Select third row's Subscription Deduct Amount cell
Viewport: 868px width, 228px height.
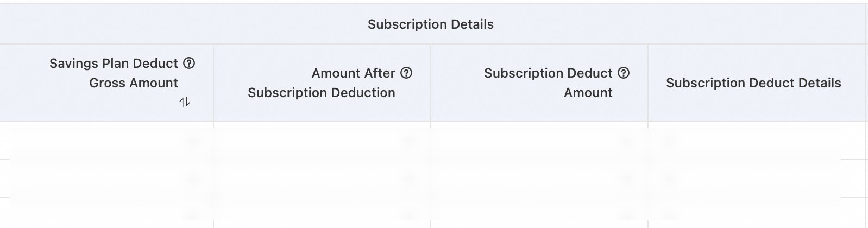(539, 214)
